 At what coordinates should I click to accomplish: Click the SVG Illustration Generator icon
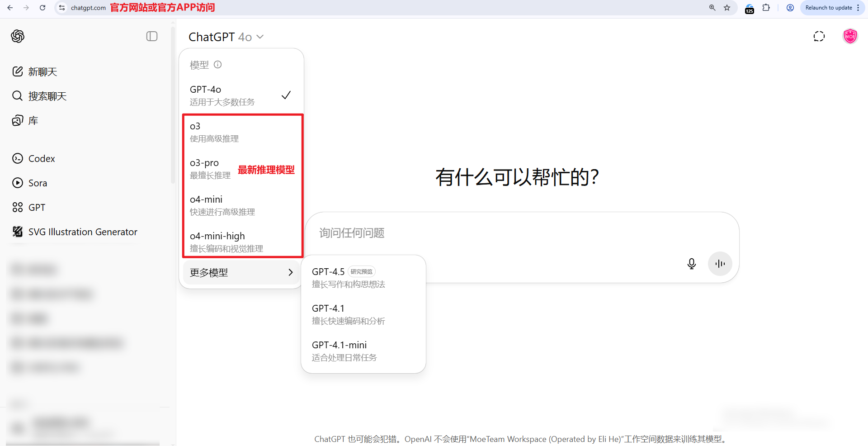tap(18, 232)
